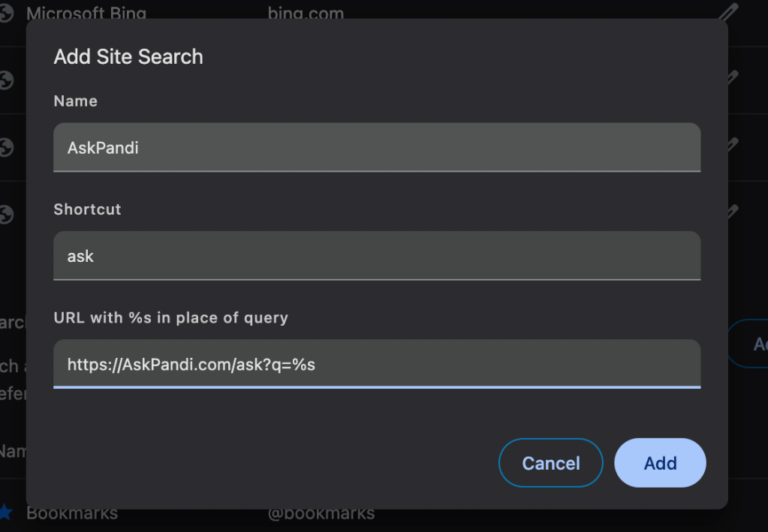768x532 pixels.
Task: Click the Name field containing AskPandi
Action: coord(377,148)
